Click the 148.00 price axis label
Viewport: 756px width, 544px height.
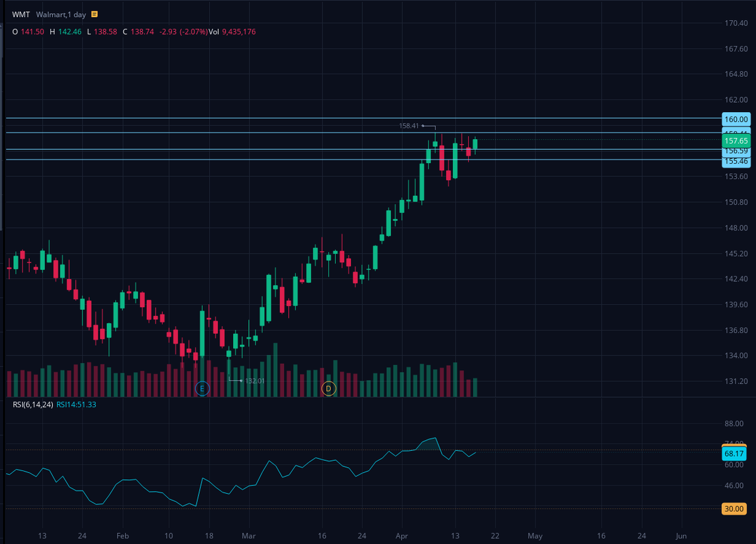tap(736, 228)
